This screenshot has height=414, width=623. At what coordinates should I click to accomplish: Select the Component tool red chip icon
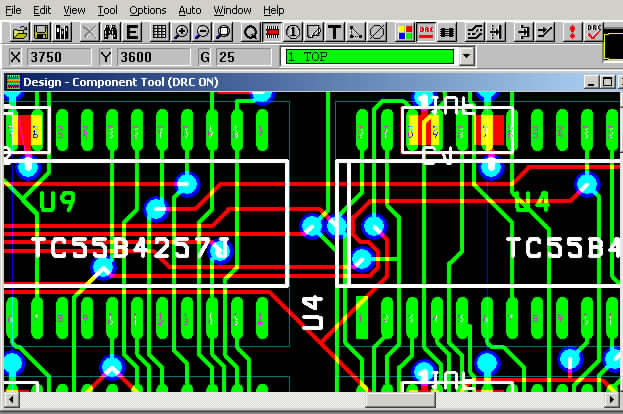click(x=272, y=32)
